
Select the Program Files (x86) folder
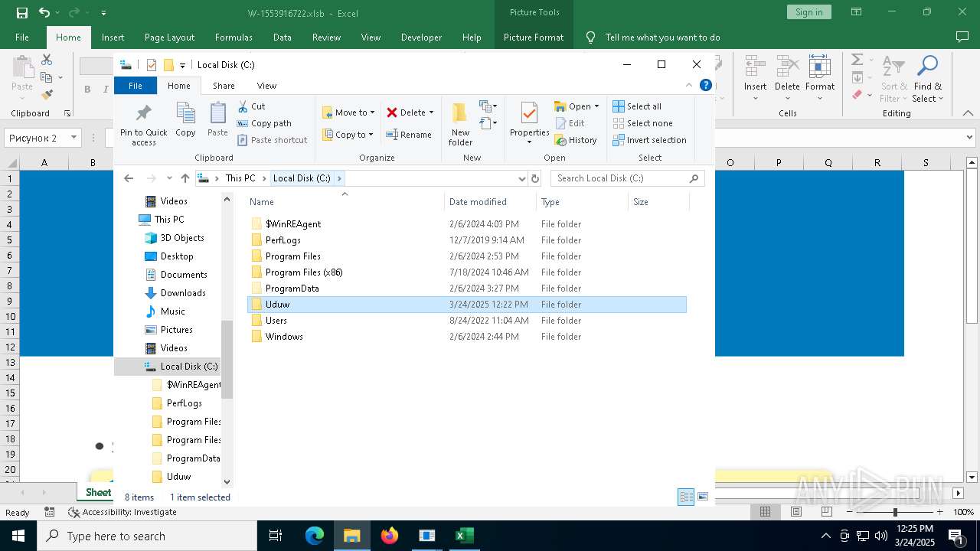[x=467, y=272]
